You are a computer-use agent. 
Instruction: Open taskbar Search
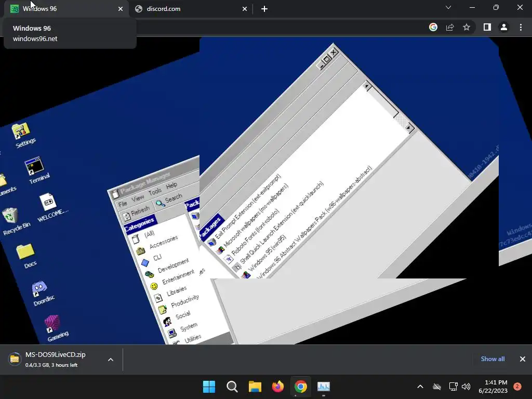(232, 387)
